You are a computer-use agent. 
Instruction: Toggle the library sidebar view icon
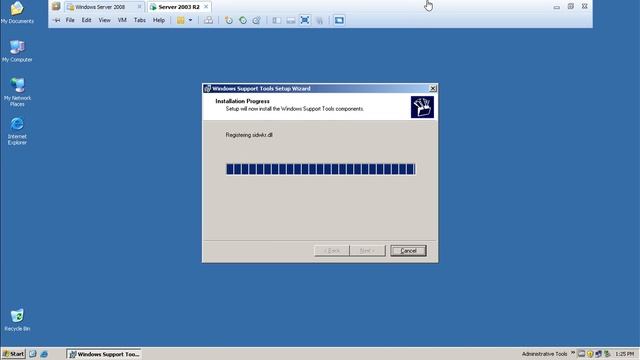coord(276,20)
